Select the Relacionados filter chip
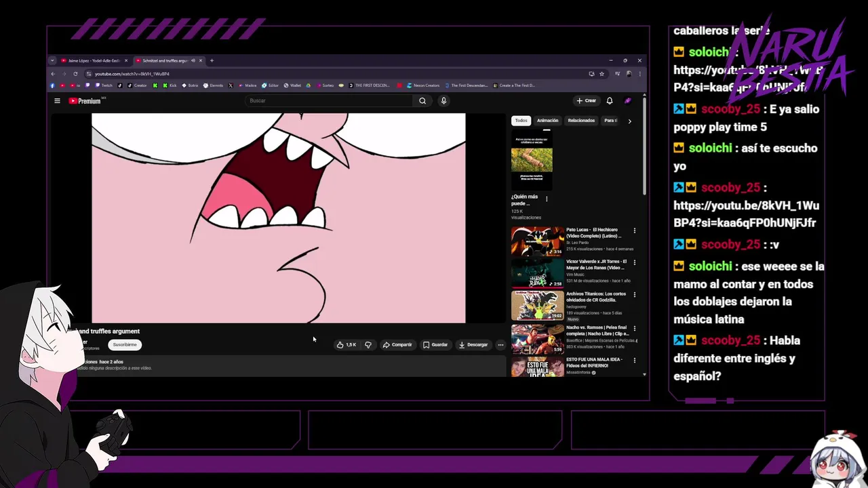The width and height of the screenshot is (868, 488). pos(581,121)
